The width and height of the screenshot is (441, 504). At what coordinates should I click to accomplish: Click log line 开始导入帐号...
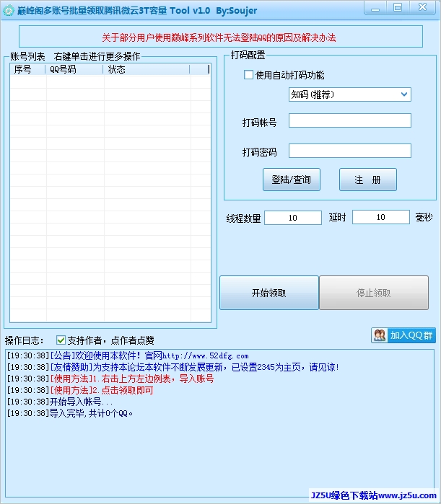pos(60,402)
